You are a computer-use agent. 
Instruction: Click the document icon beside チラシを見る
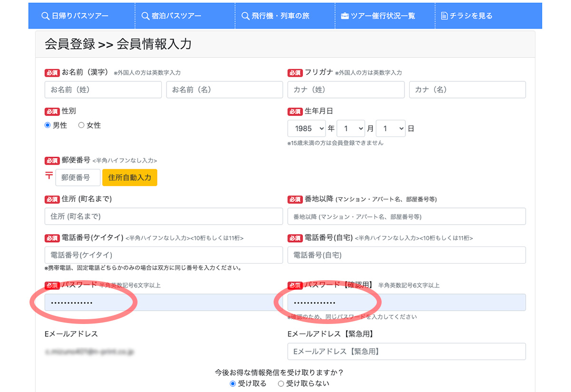click(x=445, y=15)
